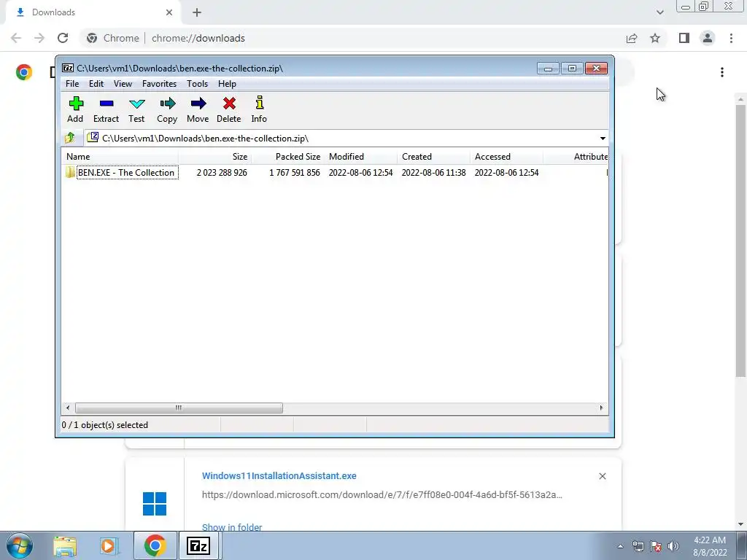Click the 7-Zip horizontal scrollbar thumb

point(179,408)
